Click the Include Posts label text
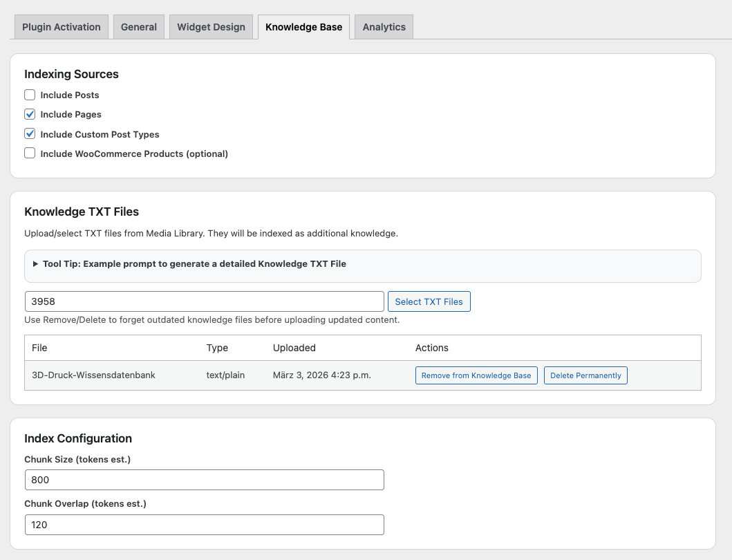732x560 pixels. click(x=70, y=95)
